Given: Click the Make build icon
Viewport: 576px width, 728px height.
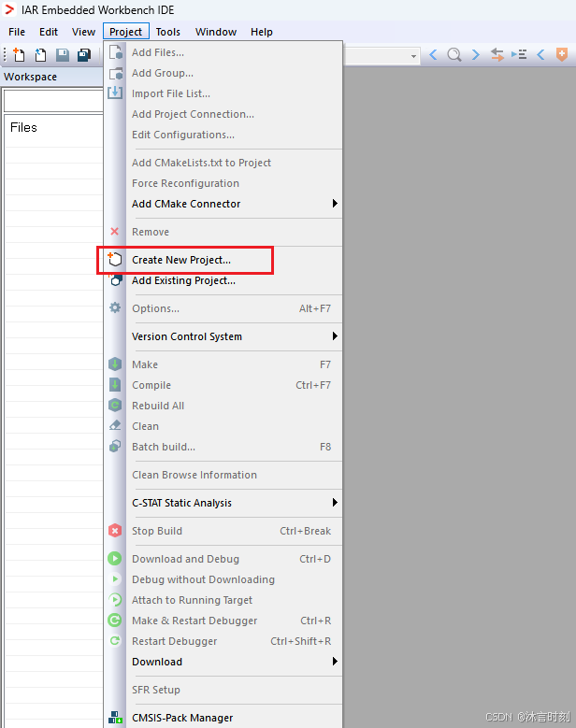Looking at the screenshot, I should pos(115,364).
